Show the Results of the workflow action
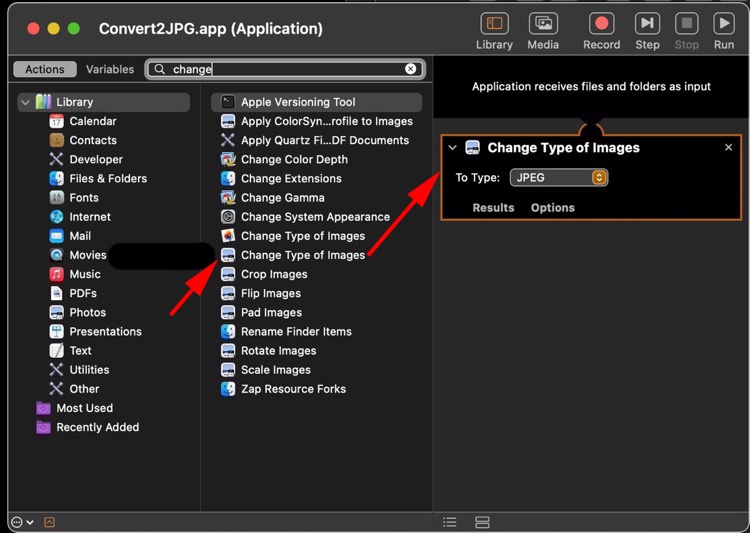 pyautogui.click(x=493, y=208)
